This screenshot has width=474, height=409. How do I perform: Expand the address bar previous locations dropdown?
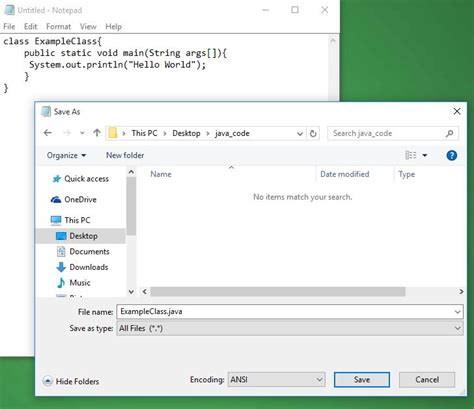click(x=300, y=134)
